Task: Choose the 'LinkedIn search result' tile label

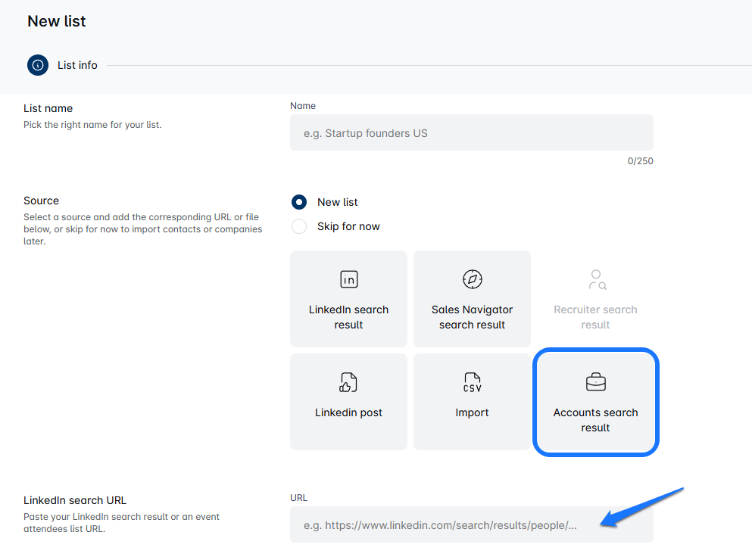Action: pos(348,317)
